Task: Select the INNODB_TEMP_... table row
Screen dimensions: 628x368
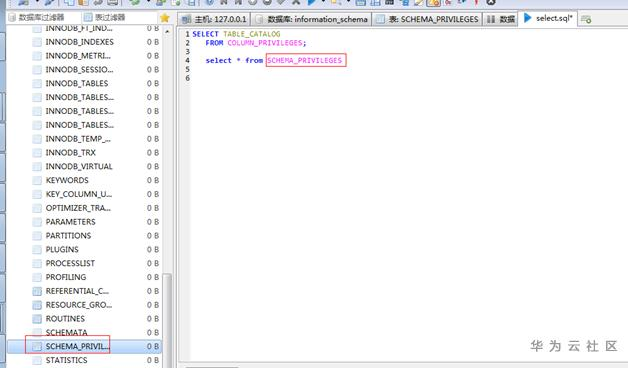Action: pos(84,139)
